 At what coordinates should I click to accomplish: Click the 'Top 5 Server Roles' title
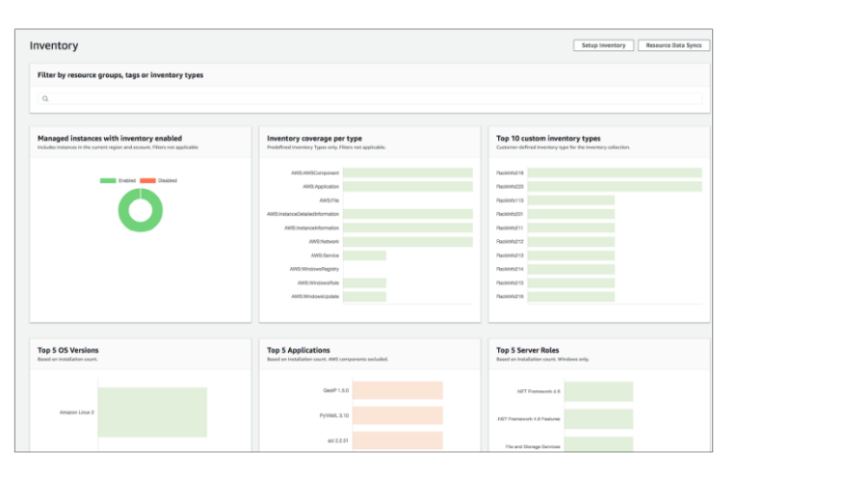pos(528,350)
